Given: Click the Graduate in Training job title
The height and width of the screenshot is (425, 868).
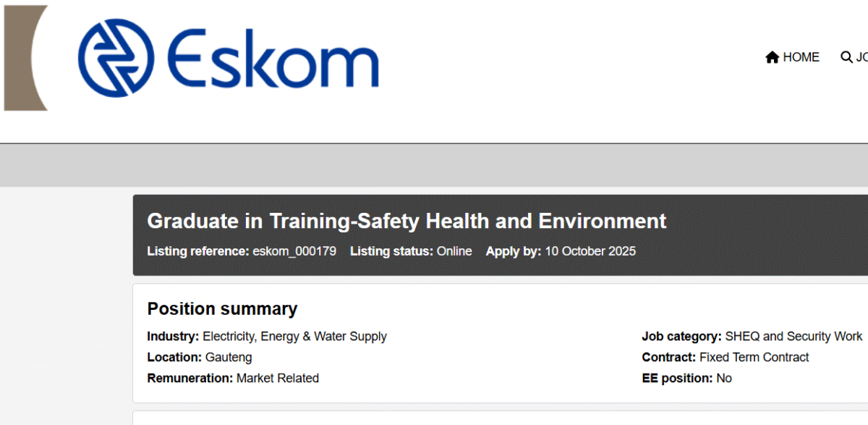Looking at the screenshot, I should pos(405,221).
